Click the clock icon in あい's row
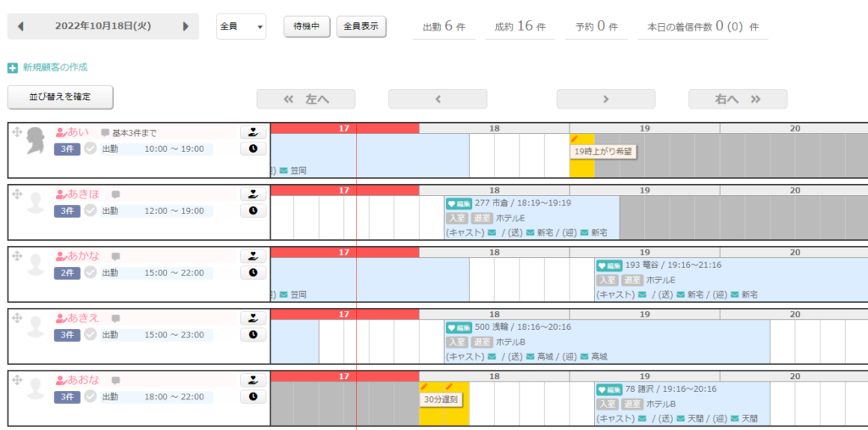The height and width of the screenshot is (430, 868). (x=253, y=148)
